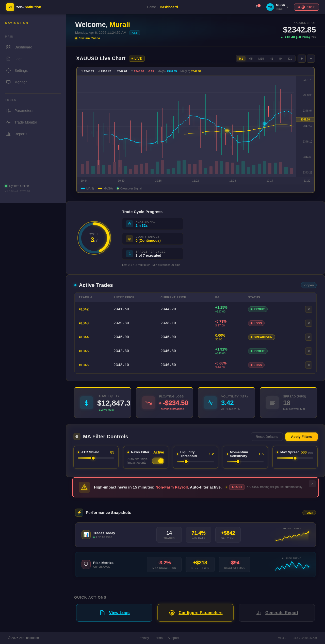This screenshot has height=644, width=325.
Task: Open the notifications bell
Action: point(257,7)
